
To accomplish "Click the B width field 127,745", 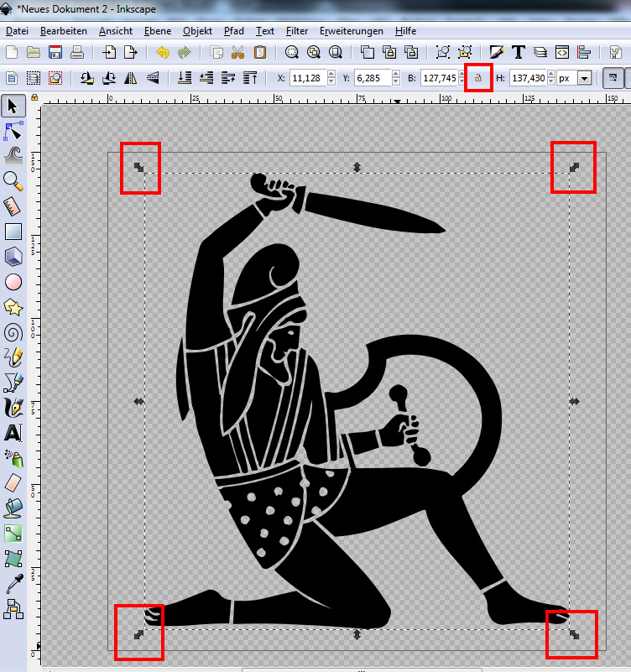I will (x=439, y=78).
